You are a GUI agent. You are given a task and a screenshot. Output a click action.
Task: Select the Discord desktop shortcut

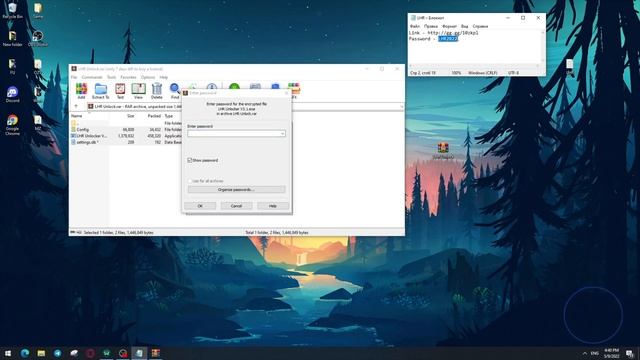pyautogui.click(x=12, y=94)
